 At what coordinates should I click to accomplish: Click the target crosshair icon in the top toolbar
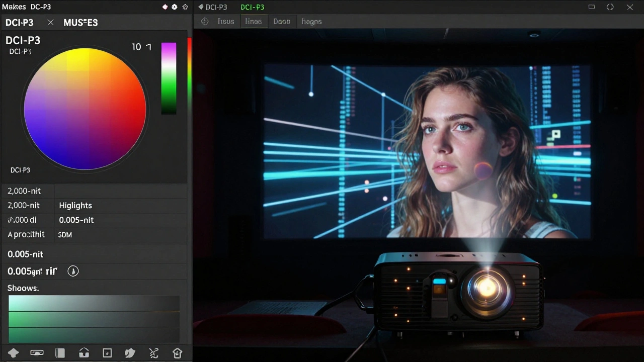point(205,21)
